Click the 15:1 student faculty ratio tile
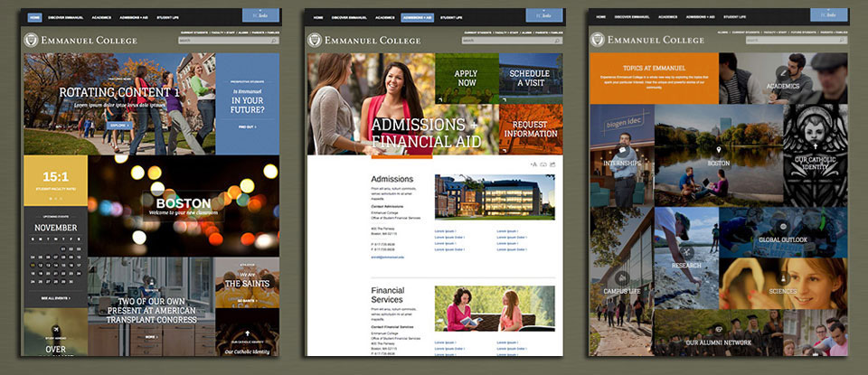The width and height of the screenshot is (868, 375). click(55, 181)
